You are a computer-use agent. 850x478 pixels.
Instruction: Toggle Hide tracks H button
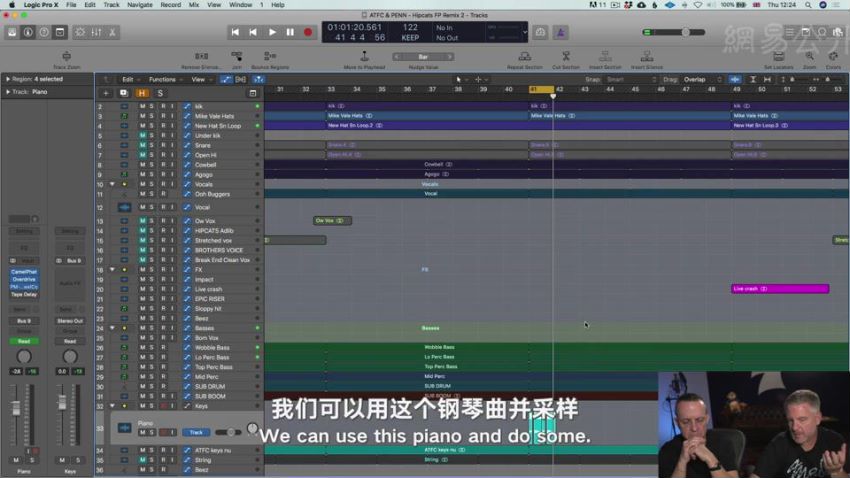[141, 93]
